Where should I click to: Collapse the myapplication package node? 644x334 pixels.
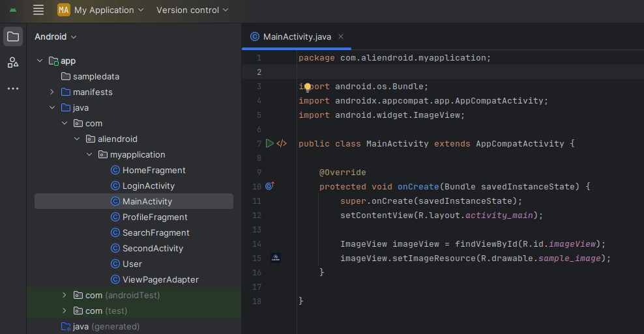89,154
